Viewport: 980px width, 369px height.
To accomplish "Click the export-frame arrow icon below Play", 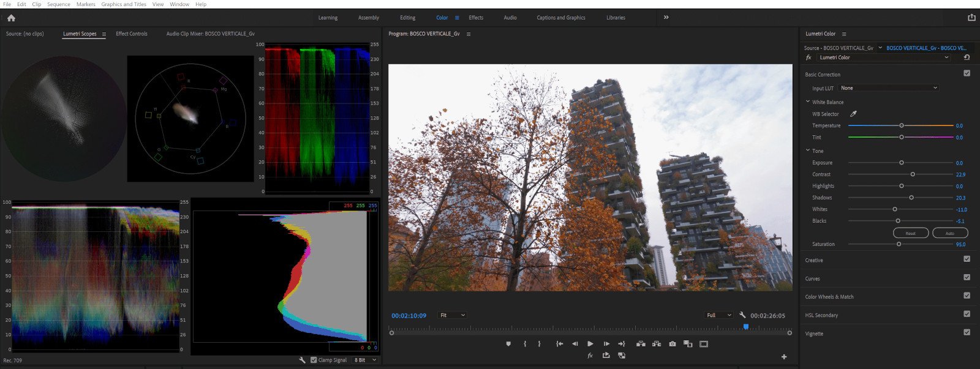I will point(606,356).
